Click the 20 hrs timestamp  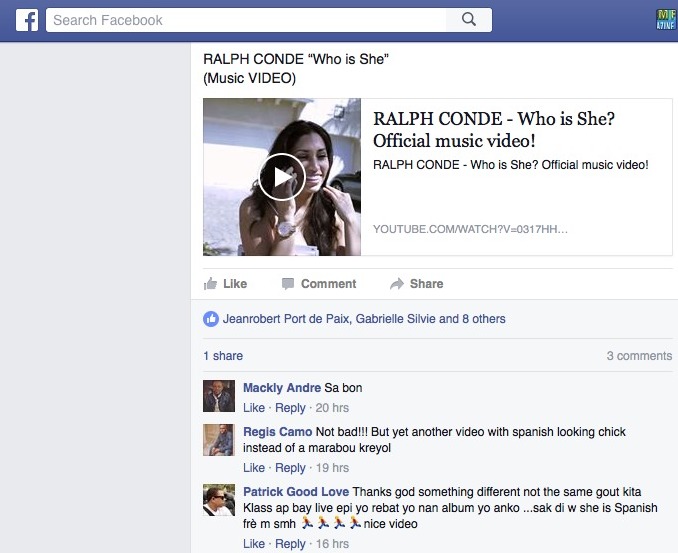coord(332,408)
